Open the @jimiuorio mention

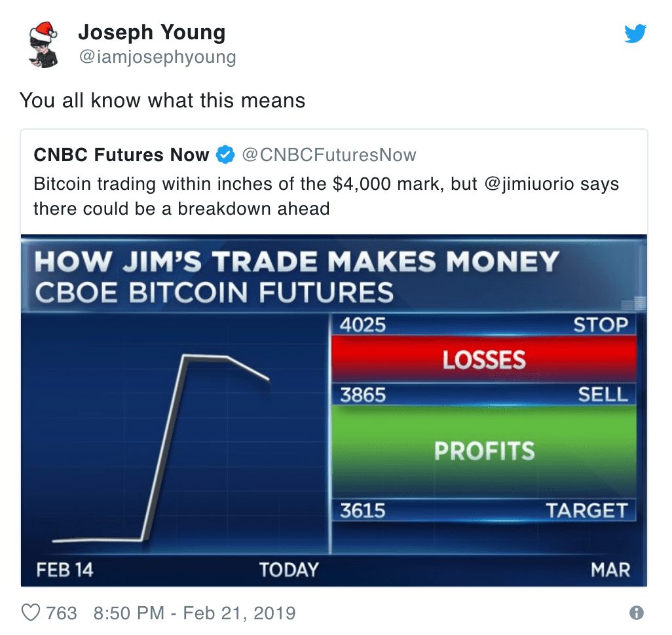coord(529,184)
